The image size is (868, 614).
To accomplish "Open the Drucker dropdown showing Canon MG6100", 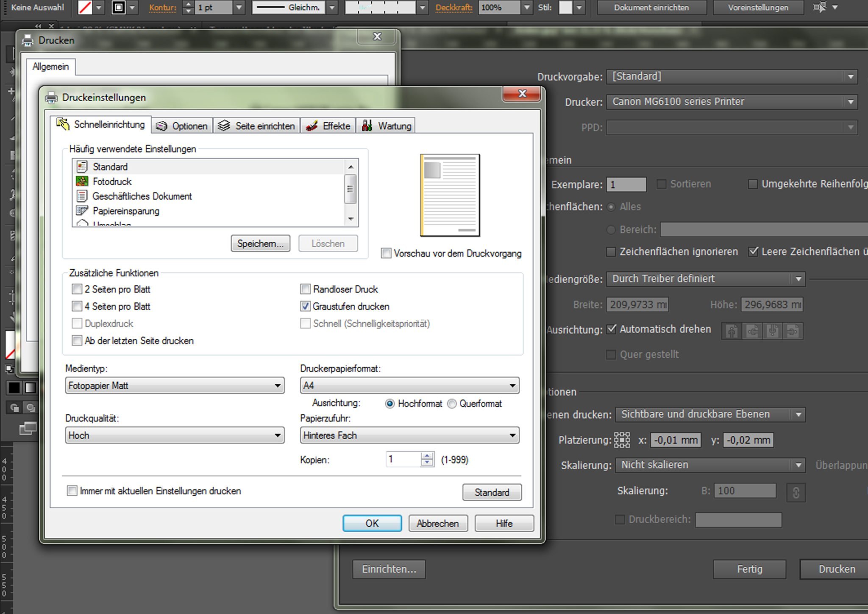I will pos(732,102).
